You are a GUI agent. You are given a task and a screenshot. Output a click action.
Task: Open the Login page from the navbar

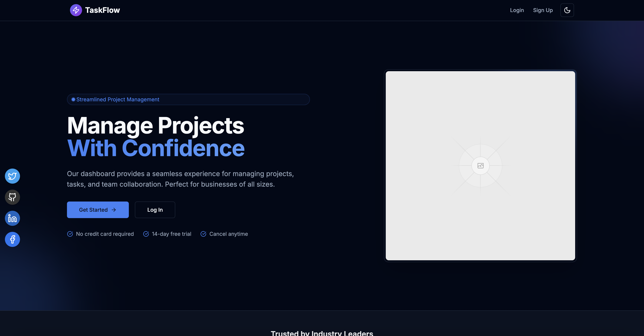[x=517, y=10]
